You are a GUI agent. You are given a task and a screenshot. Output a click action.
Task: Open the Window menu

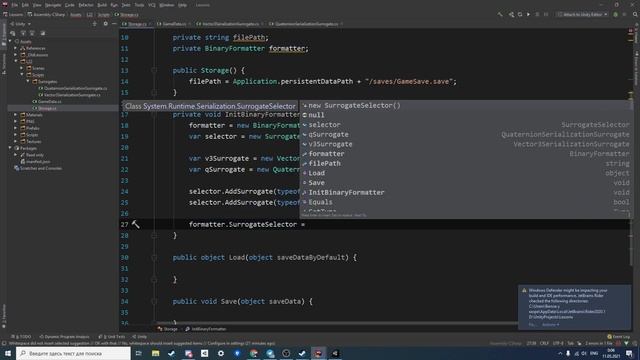[x=167, y=5]
